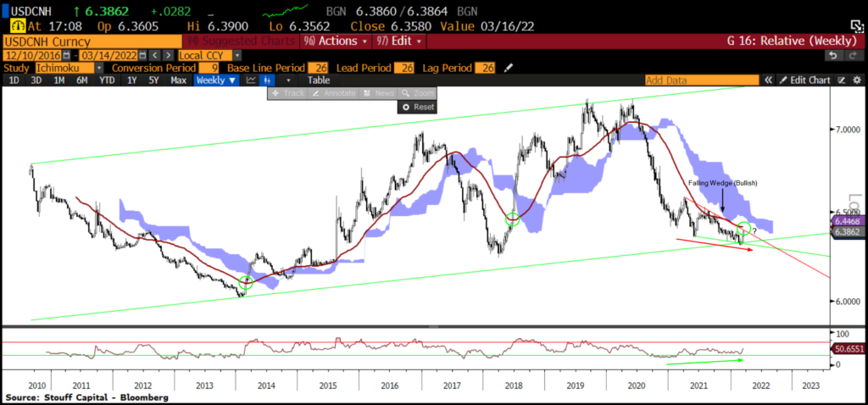The height and width of the screenshot is (405, 868).
Task: Shift date range forward with right arrow
Action: pos(167,55)
